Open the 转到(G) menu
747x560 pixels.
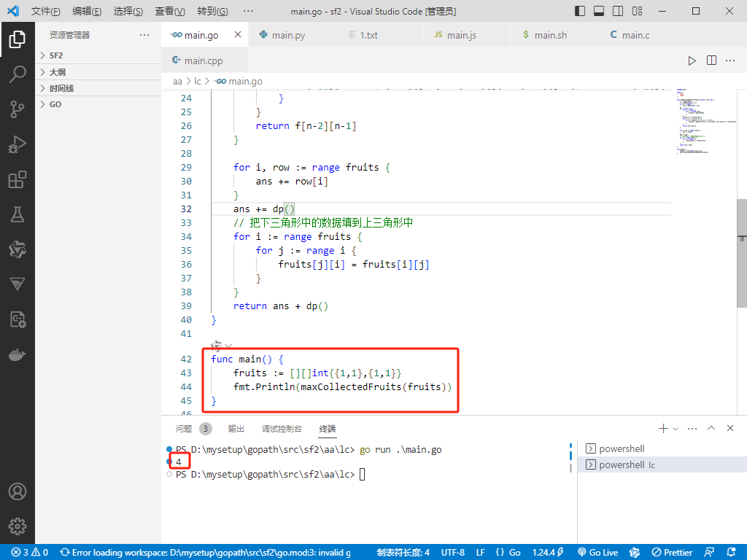[x=212, y=11]
